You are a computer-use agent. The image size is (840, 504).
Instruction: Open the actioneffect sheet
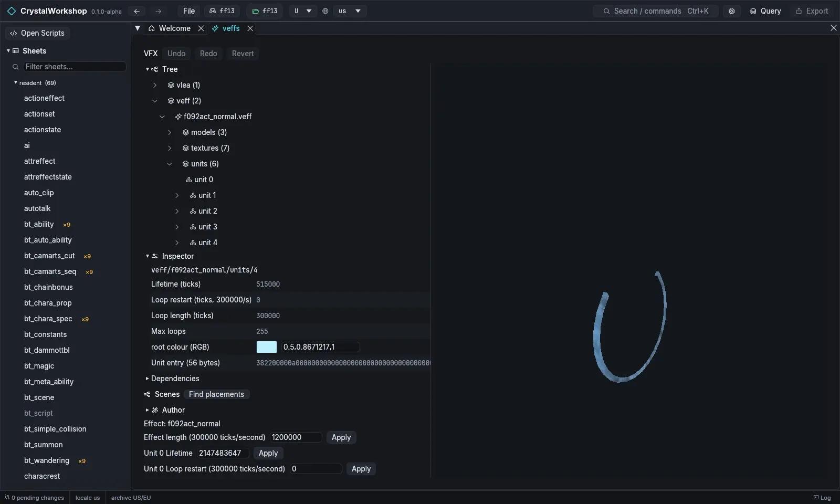(x=44, y=98)
